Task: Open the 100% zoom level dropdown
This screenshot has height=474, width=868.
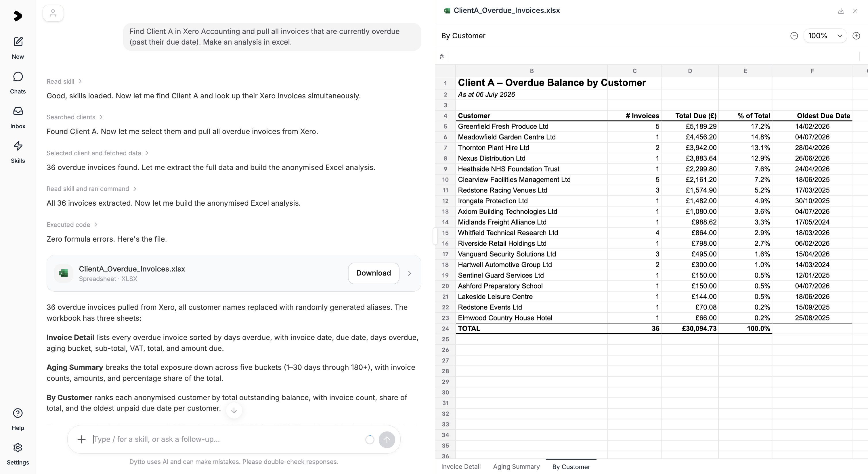Action: coord(825,36)
